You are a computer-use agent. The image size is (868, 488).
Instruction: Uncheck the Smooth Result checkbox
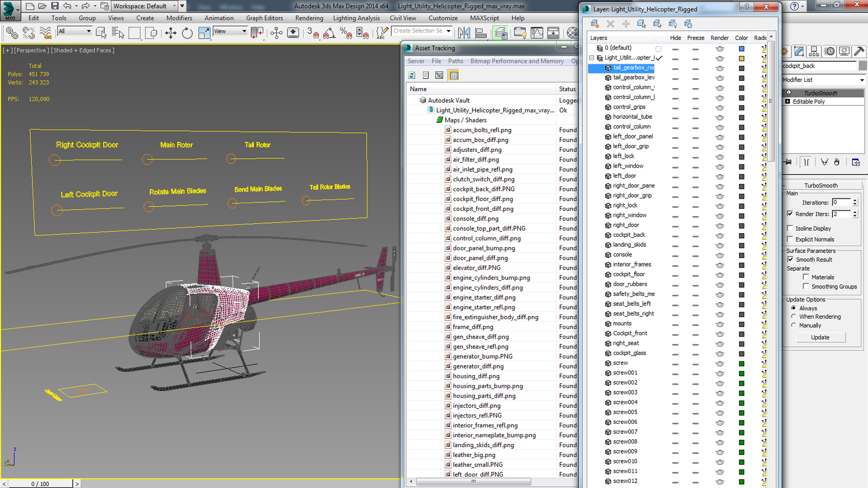click(790, 259)
